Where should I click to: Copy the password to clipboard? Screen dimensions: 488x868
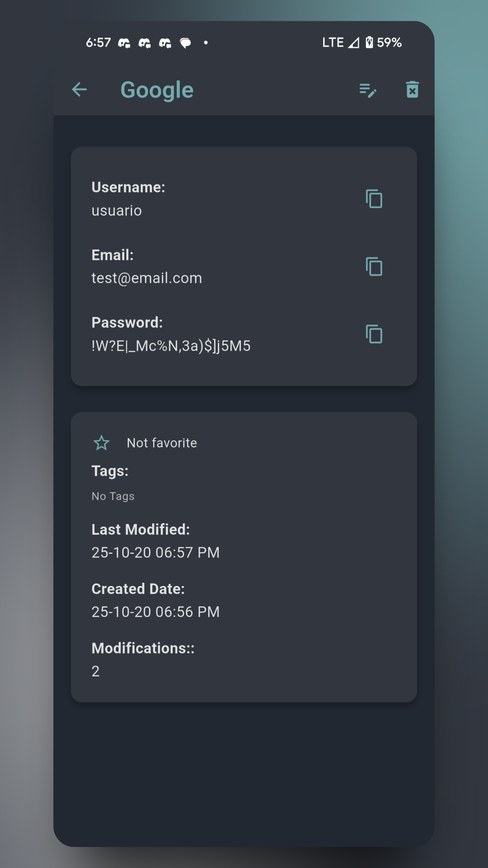[x=374, y=335]
